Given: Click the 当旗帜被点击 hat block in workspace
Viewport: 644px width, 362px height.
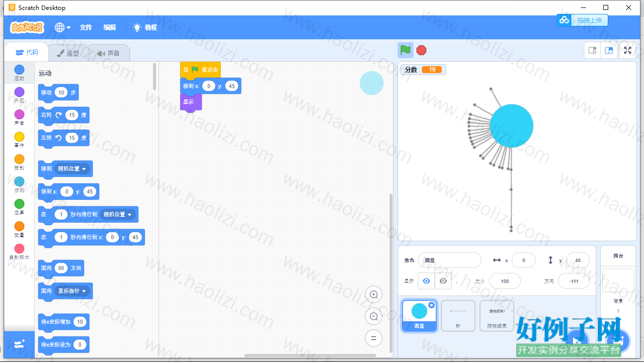Looking at the screenshot, I should (x=200, y=70).
